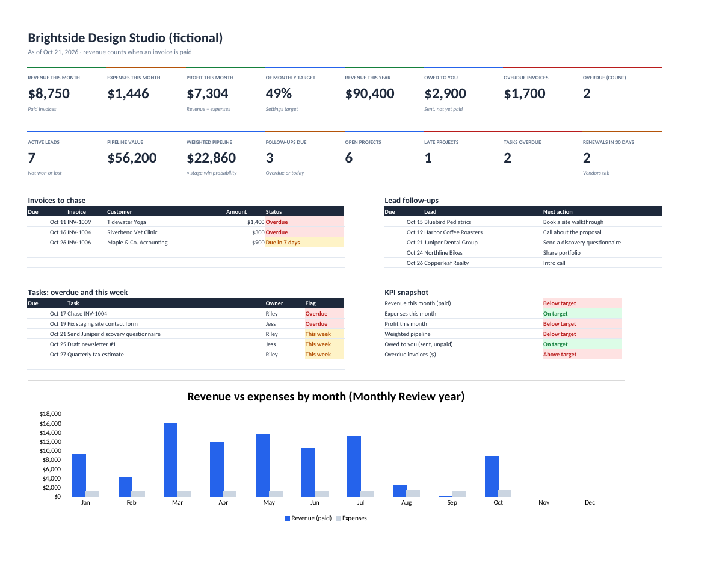Click the Bluebird Pediatrics lead row
This screenshot has height=563, width=728.
(523, 222)
